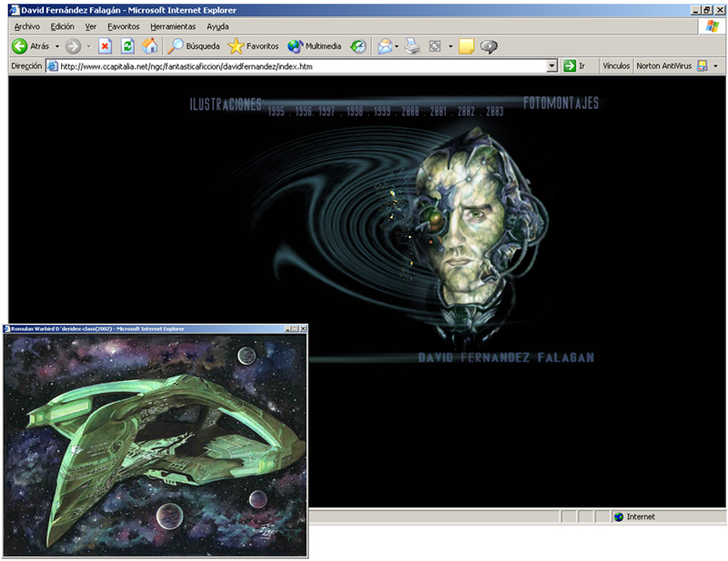
Task: Click the address bar URL field
Action: click(302, 66)
